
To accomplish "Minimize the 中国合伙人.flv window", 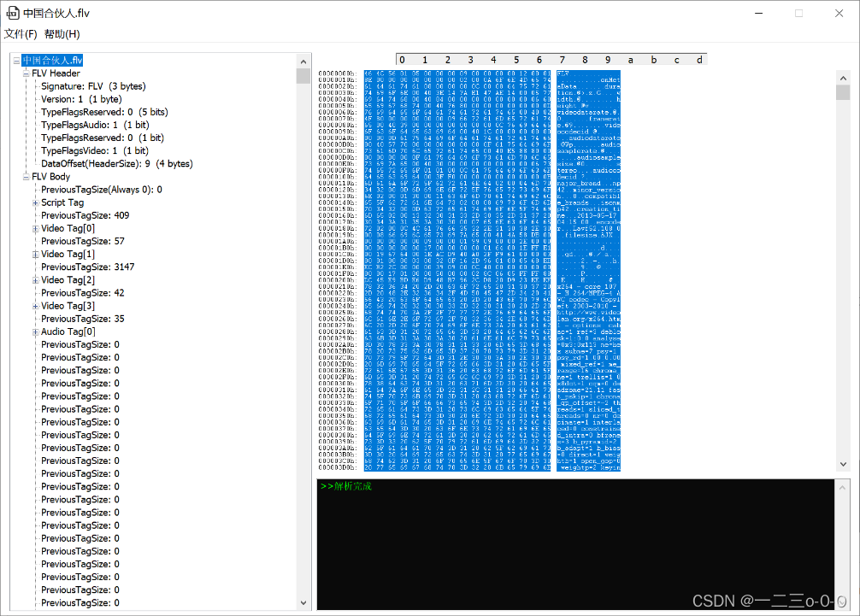I will [759, 13].
